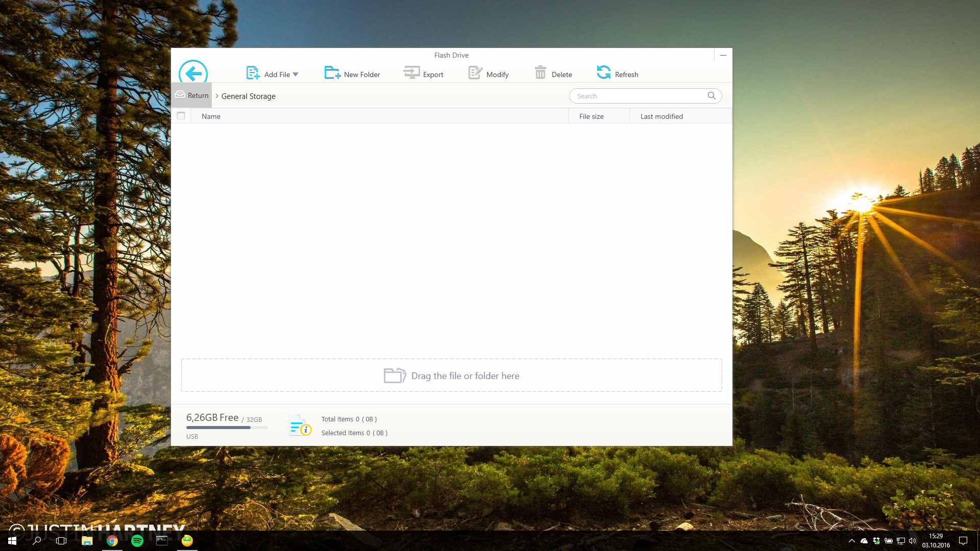The width and height of the screenshot is (980, 551).
Task: Click the General Storage breadcrumb
Action: coord(248,96)
